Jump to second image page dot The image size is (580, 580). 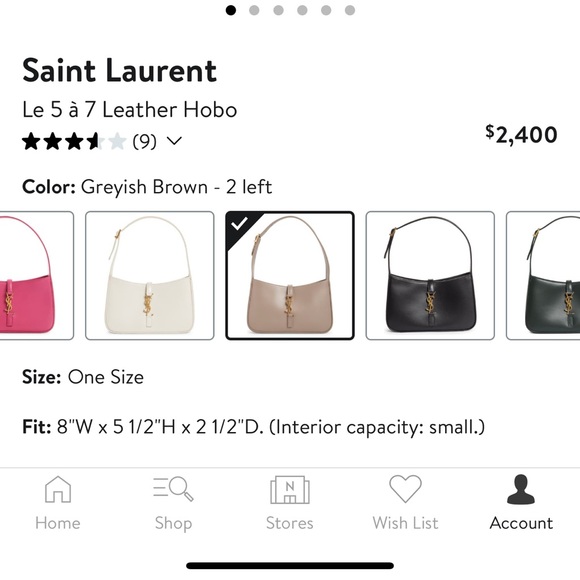pyautogui.click(x=254, y=10)
